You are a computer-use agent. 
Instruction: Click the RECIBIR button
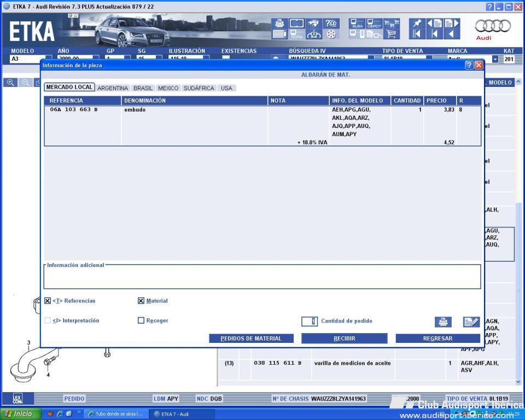point(345,339)
